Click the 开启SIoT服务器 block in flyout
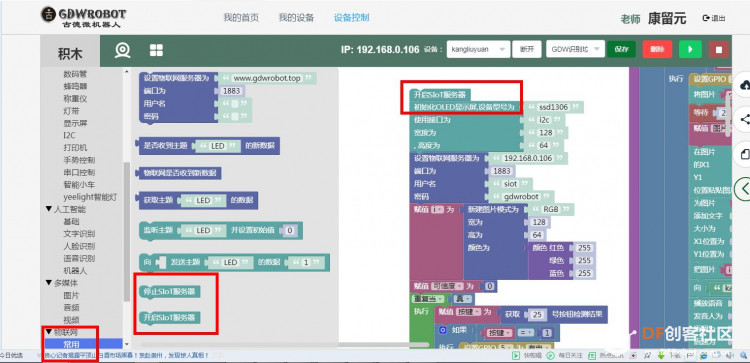 (169, 318)
